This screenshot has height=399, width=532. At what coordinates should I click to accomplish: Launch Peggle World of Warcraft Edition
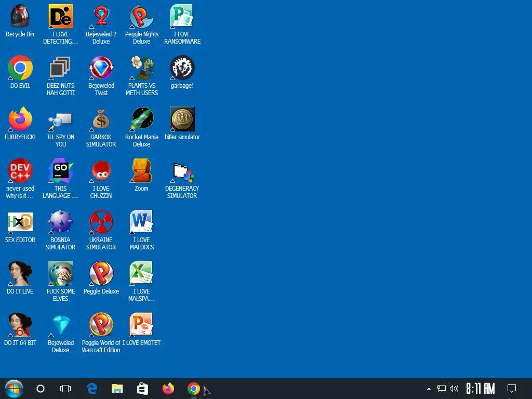pyautogui.click(x=101, y=325)
